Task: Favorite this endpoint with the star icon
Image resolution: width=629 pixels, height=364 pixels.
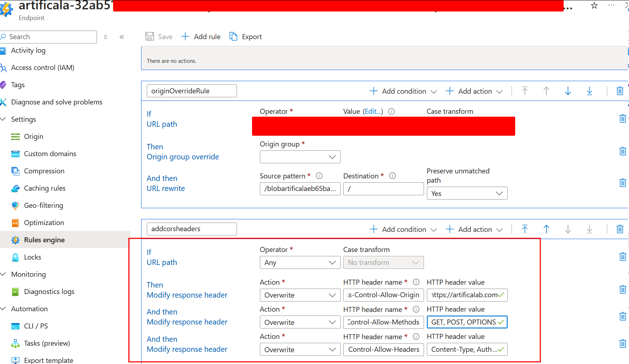Action: point(594,6)
